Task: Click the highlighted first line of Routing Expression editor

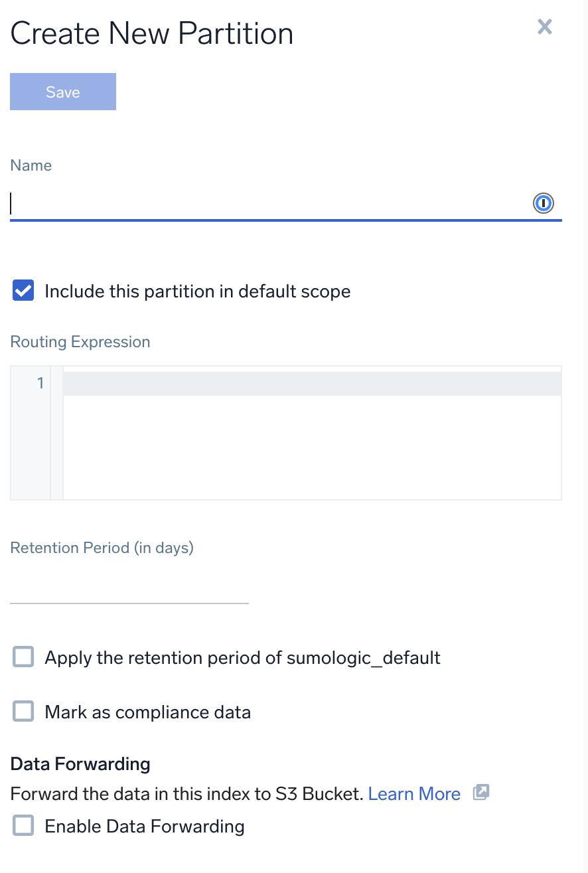Action: point(312,384)
